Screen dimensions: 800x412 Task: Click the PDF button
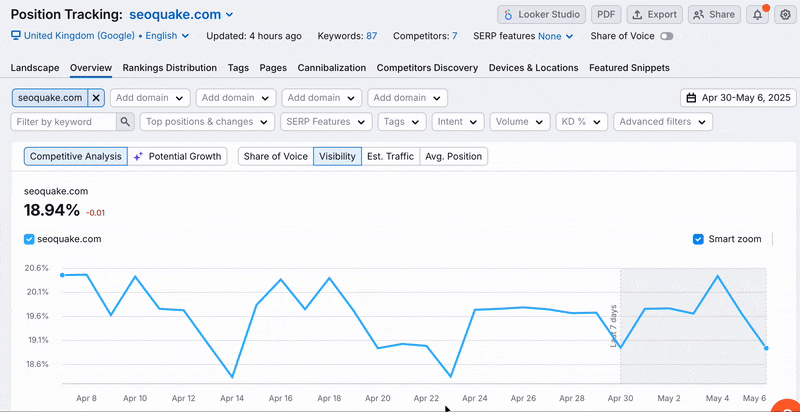tap(606, 15)
